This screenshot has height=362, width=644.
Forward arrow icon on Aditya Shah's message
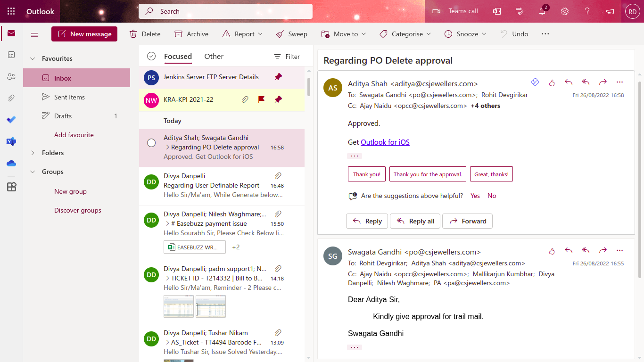click(603, 82)
